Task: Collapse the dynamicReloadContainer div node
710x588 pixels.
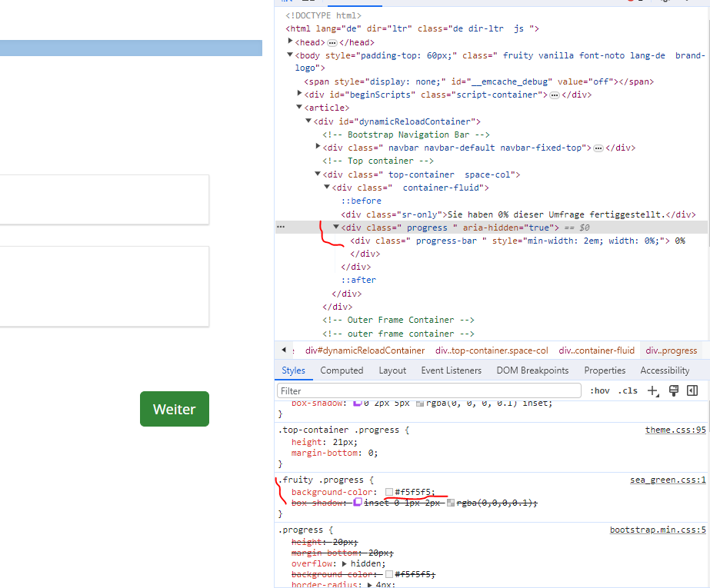Action: [308, 121]
